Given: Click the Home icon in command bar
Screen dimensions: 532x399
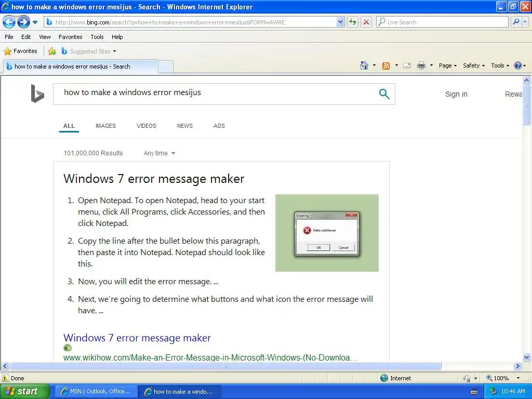Looking at the screenshot, I should click(364, 65).
